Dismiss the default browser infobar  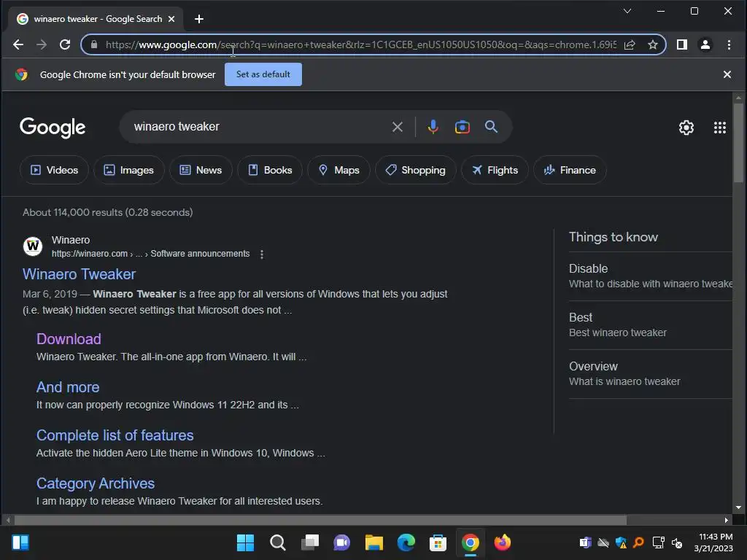pos(727,74)
